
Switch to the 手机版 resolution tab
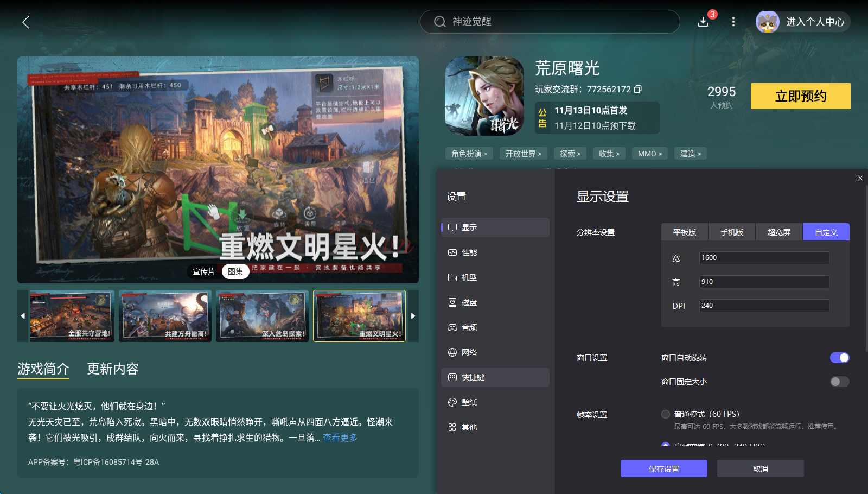click(x=731, y=232)
